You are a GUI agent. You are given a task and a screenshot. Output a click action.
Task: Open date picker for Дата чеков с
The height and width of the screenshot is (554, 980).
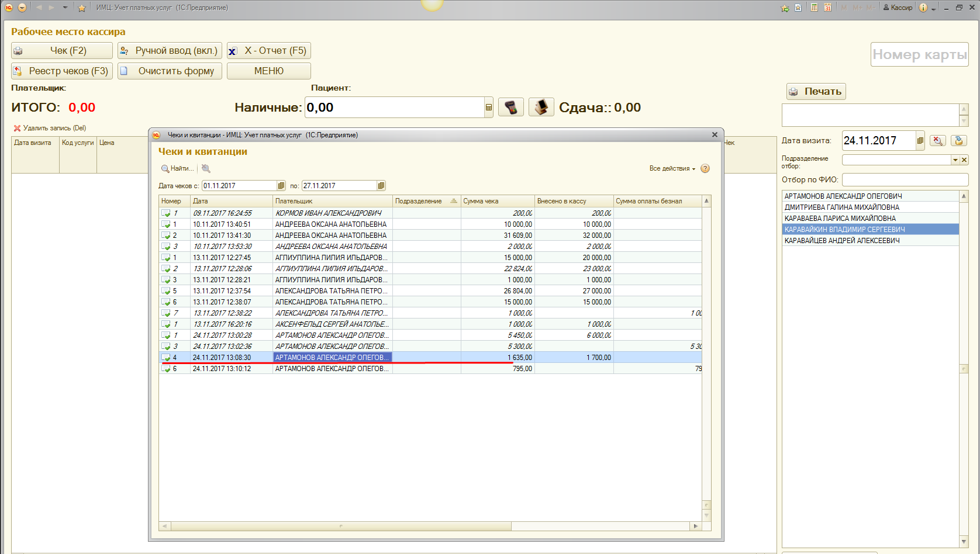point(281,186)
